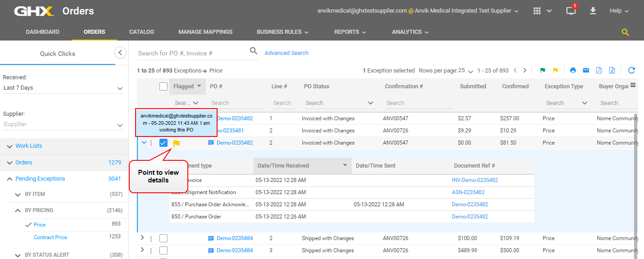This screenshot has width=644, height=259.
Task: Click the green flag icon in toolbar
Action: pyautogui.click(x=543, y=70)
